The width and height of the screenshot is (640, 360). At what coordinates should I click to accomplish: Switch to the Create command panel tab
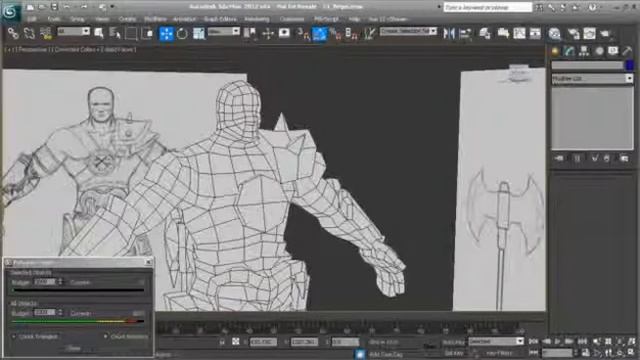[x=555, y=51]
